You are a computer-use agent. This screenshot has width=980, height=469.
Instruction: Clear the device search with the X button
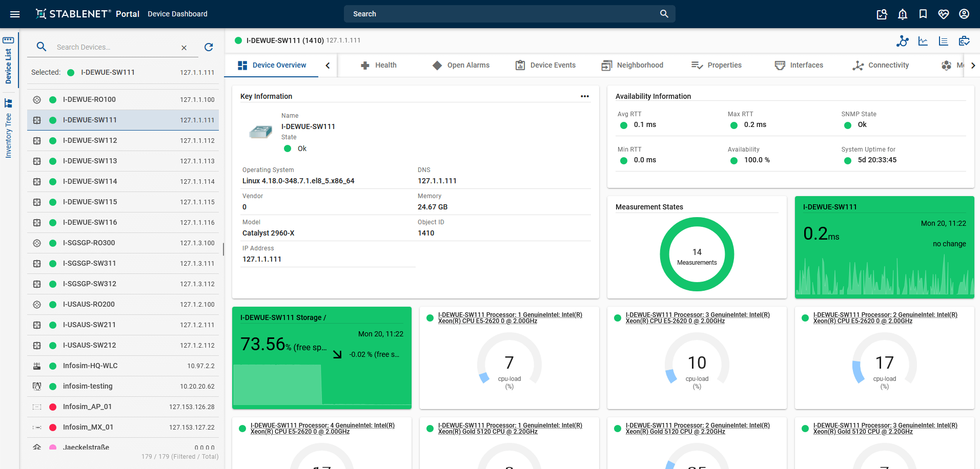184,47
